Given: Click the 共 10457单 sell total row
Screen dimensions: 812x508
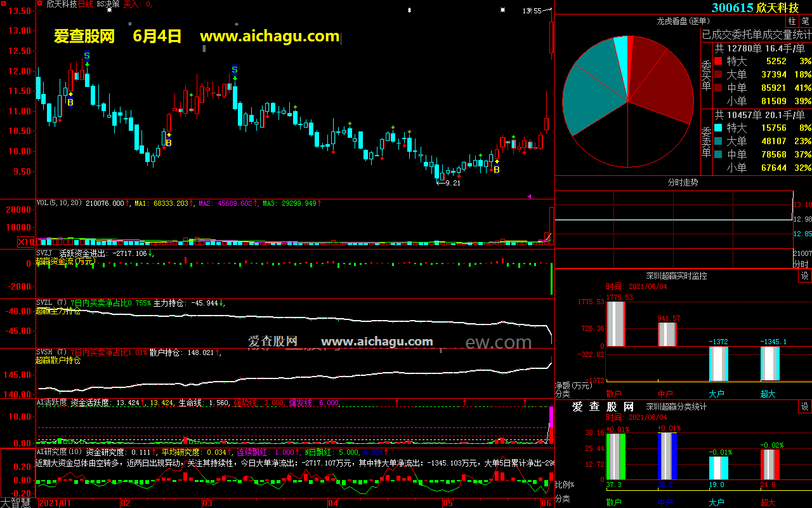Looking at the screenshot, I should point(760,115).
